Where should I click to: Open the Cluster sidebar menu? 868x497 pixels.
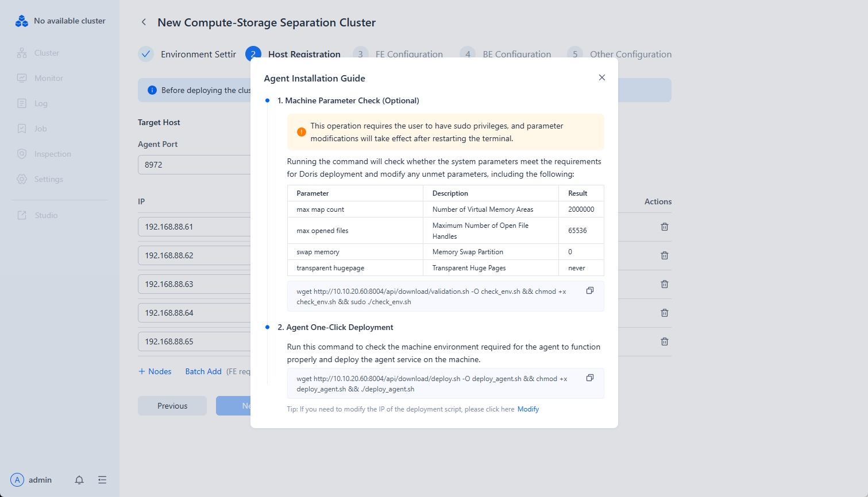tap(46, 53)
